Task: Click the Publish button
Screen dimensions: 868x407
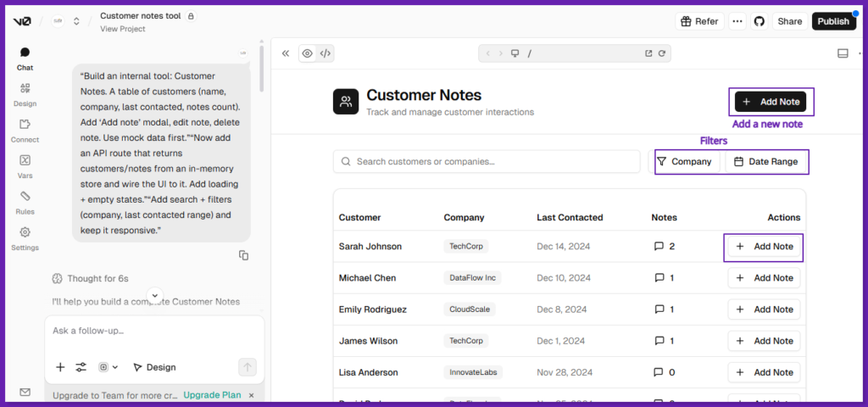Action: coord(833,21)
